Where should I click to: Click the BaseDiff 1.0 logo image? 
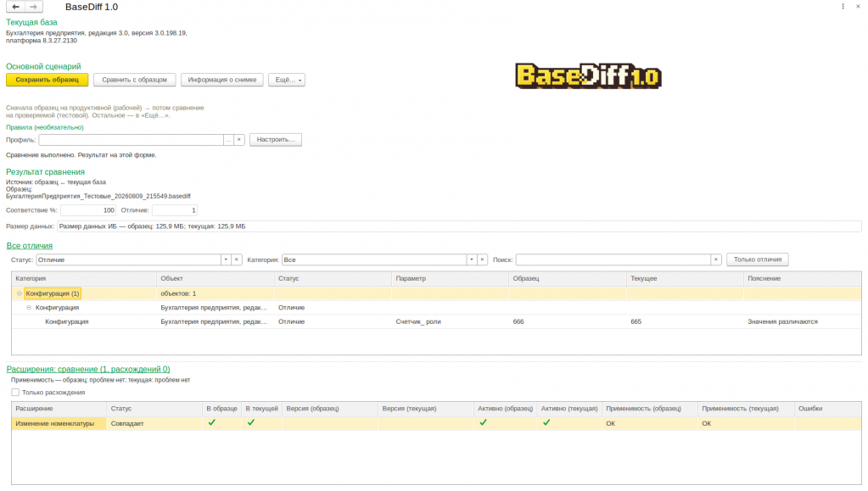(588, 75)
